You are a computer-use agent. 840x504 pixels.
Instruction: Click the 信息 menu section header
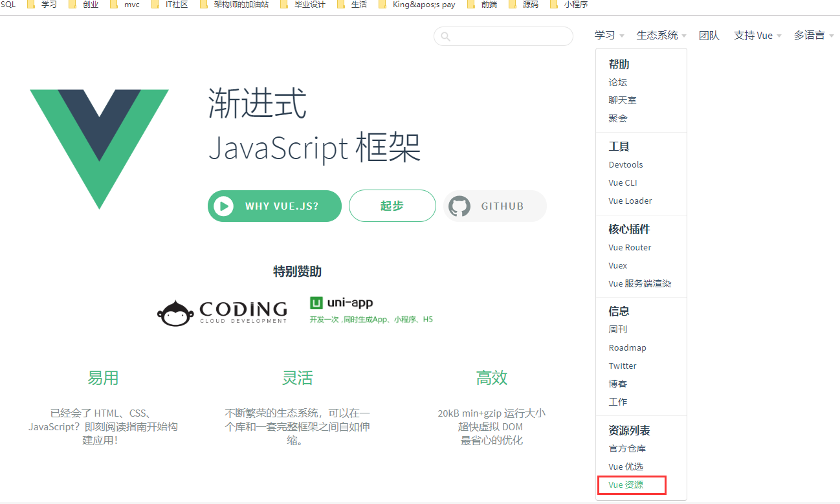pyautogui.click(x=619, y=311)
